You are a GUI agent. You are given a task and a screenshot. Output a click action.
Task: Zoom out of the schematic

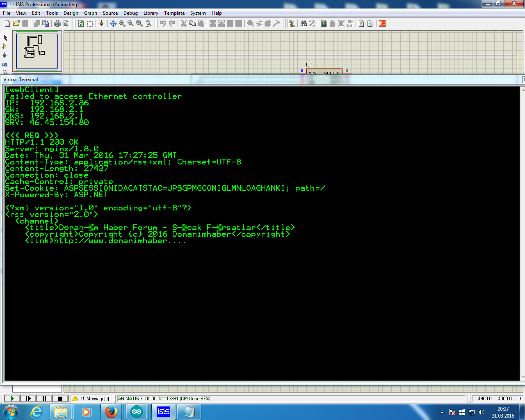[131, 24]
